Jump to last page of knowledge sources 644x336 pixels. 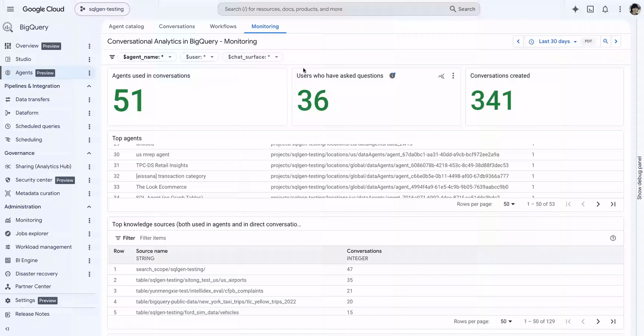[613, 321]
